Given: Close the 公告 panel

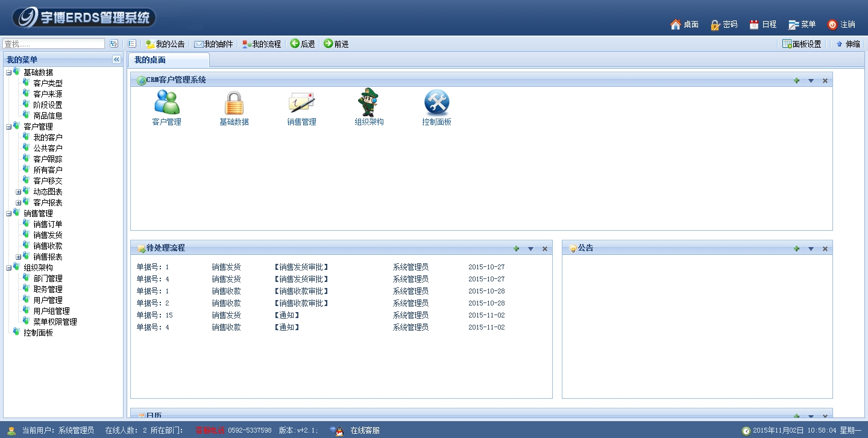Looking at the screenshot, I should coord(825,249).
